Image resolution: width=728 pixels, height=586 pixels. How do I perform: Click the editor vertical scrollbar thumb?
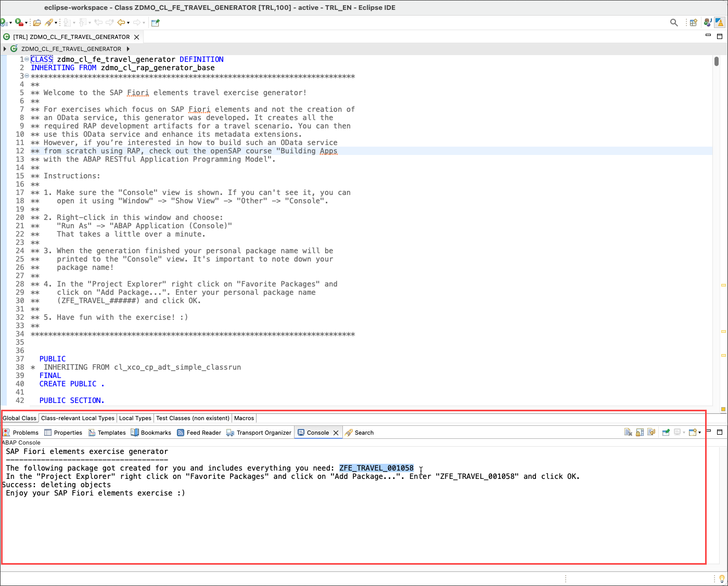[717, 61]
